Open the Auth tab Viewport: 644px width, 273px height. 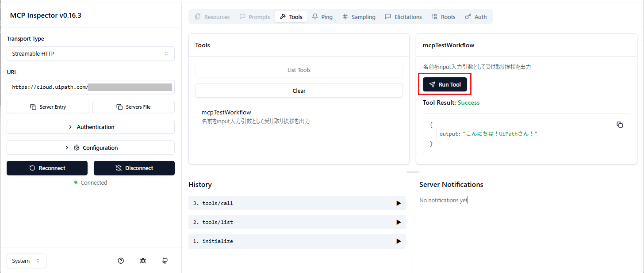[476, 17]
